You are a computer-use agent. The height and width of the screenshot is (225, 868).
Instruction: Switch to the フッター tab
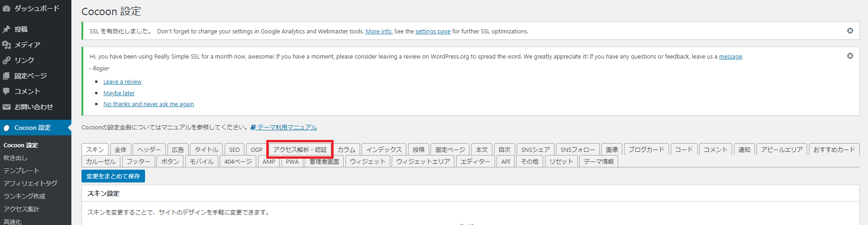click(138, 161)
